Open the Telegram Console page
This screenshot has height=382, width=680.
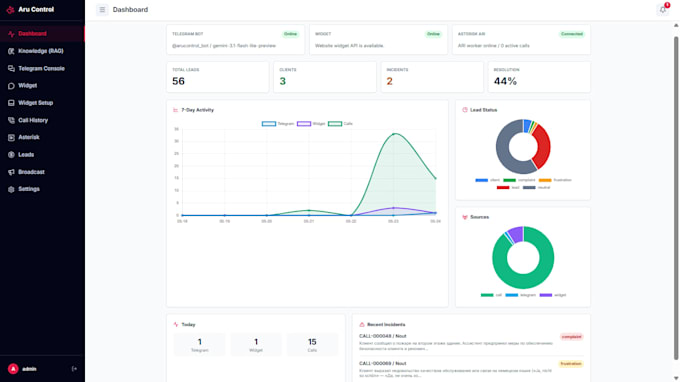(42, 69)
